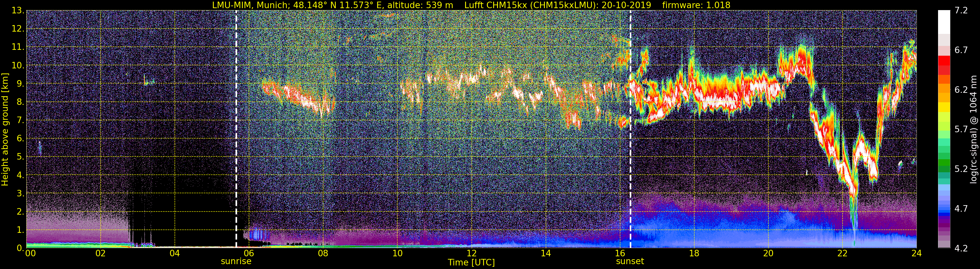Click the 'sunset' label below the axis
The width and height of the screenshot is (980, 269).
click(630, 262)
